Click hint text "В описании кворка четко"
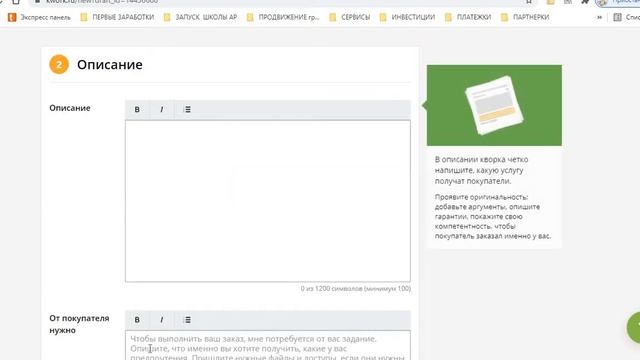The image size is (640, 360). [x=481, y=160]
